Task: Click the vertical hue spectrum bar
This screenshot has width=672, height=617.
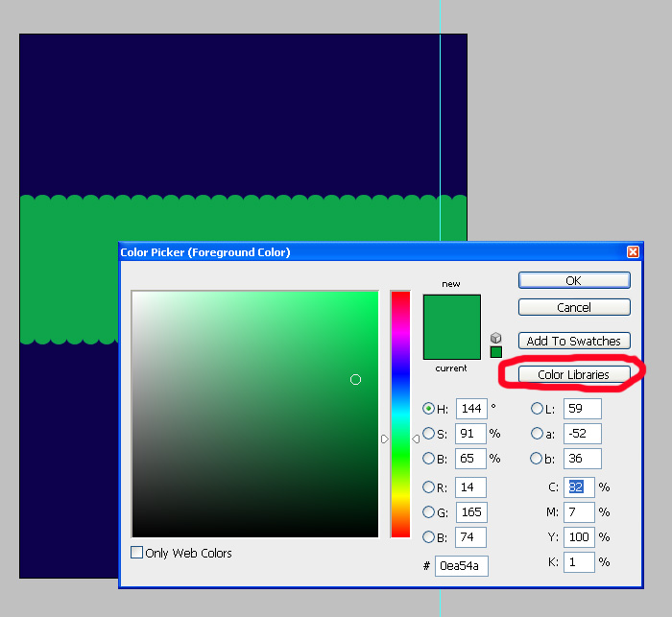Action: tap(400, 414)
